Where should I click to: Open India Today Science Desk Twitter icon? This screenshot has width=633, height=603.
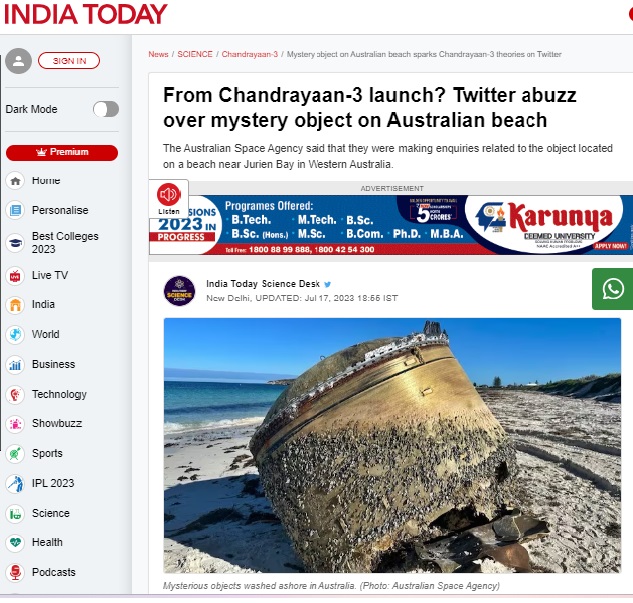click(327, 284)
